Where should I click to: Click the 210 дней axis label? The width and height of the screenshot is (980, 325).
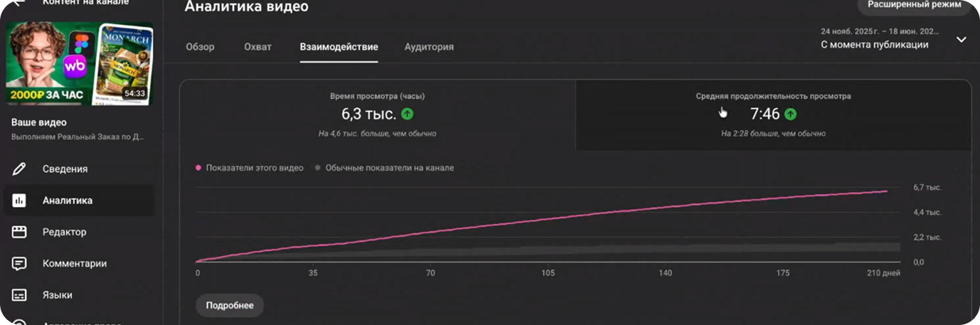click(x=884, y=273)
